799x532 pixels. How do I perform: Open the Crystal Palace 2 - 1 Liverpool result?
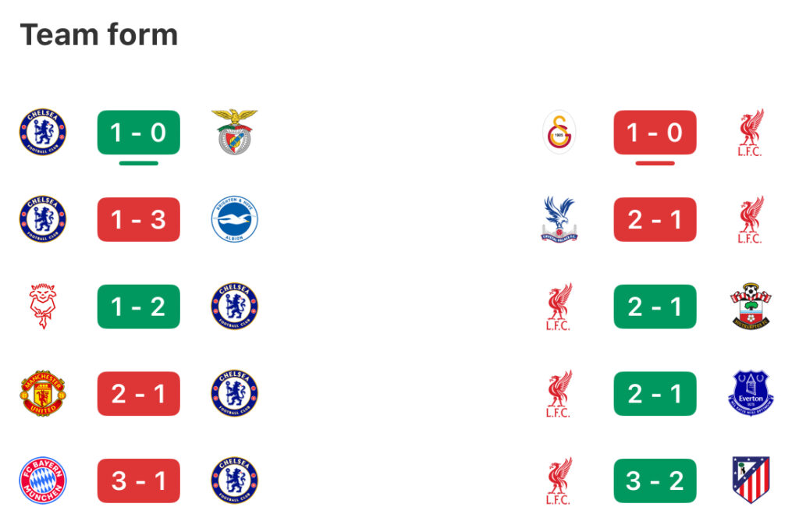655,219
